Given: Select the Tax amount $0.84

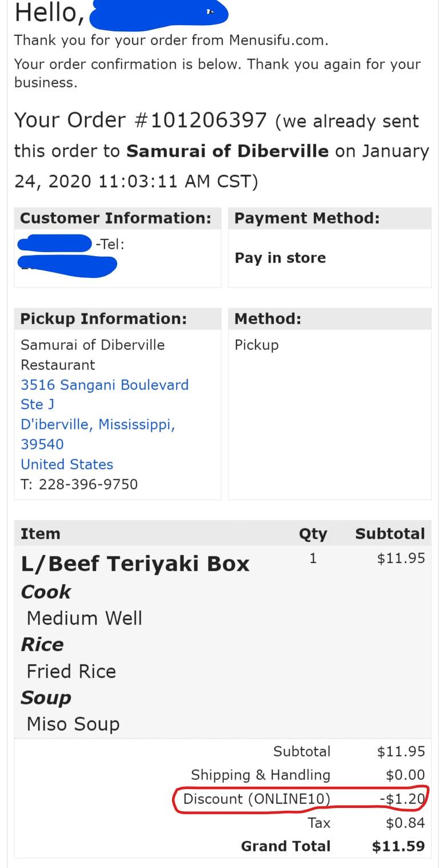Looking at the screenshot, I should pyautogui.click(x=405, y=823).
